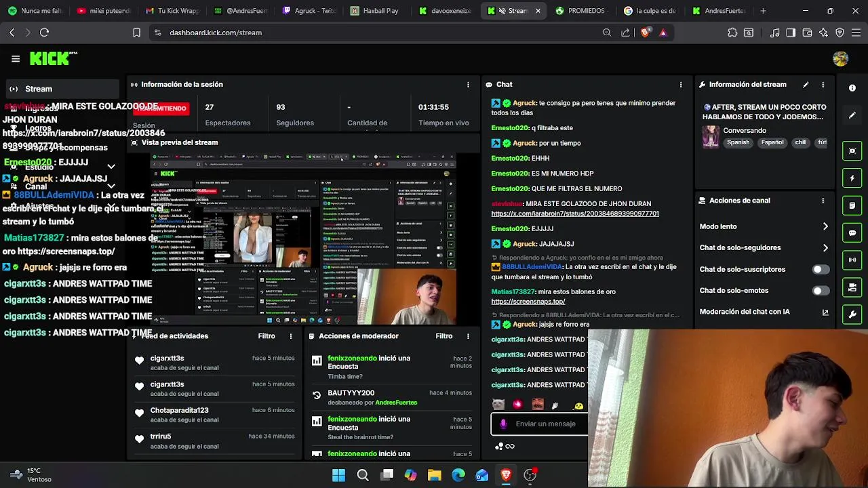
Task: Select the laughing man face emote
Action: (x=538, y=405)
